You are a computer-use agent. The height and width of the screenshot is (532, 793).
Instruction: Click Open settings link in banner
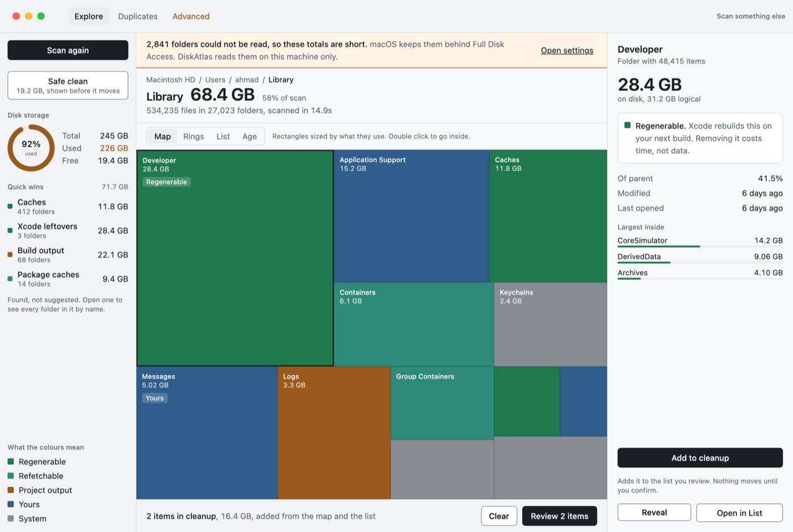click(x=567, y=50)
